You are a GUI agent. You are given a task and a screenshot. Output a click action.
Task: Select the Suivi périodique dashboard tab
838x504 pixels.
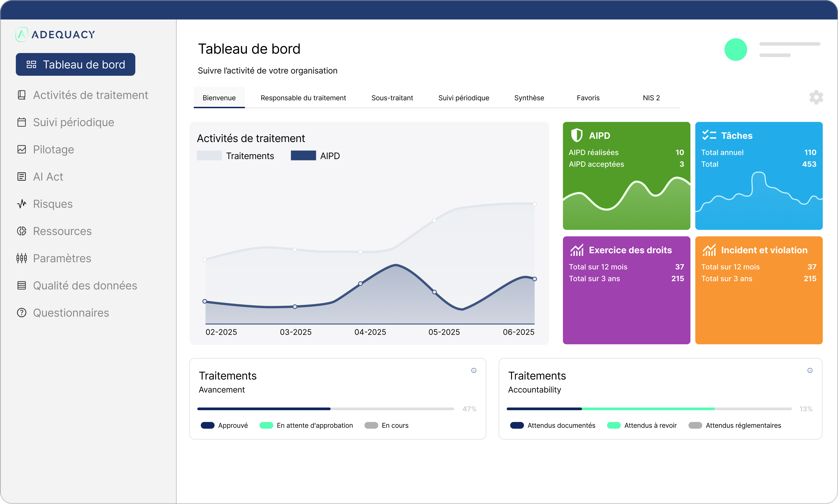click(463, 98)
